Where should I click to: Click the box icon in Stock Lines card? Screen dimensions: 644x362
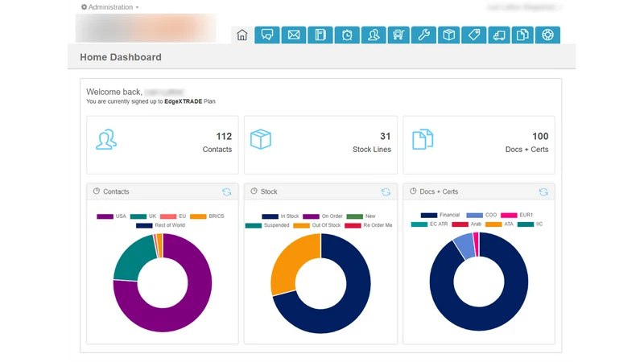coord(261,139)
